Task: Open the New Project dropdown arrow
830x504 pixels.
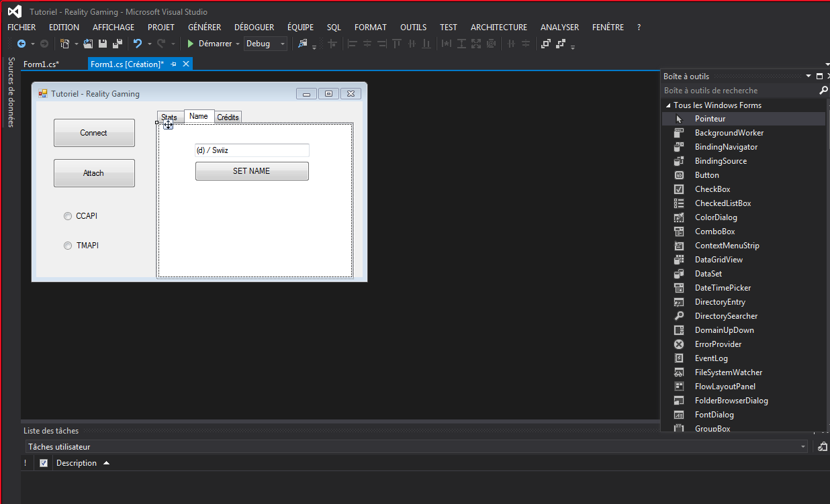Action: (x=76, y=44)
